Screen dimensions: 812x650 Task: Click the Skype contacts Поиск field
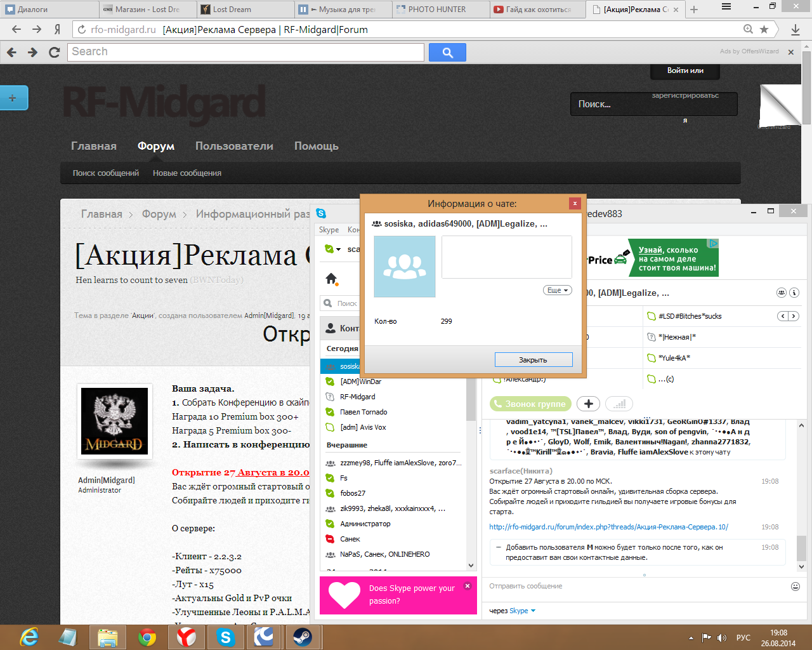339,303
